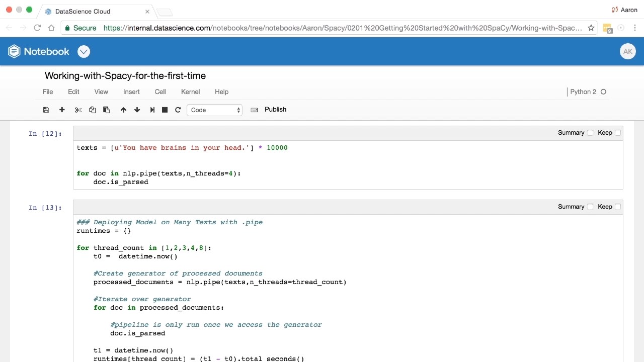Toggle Summary checkbox for cell In [12]
This screenshot has height=362, width=644.
point(590,133)
